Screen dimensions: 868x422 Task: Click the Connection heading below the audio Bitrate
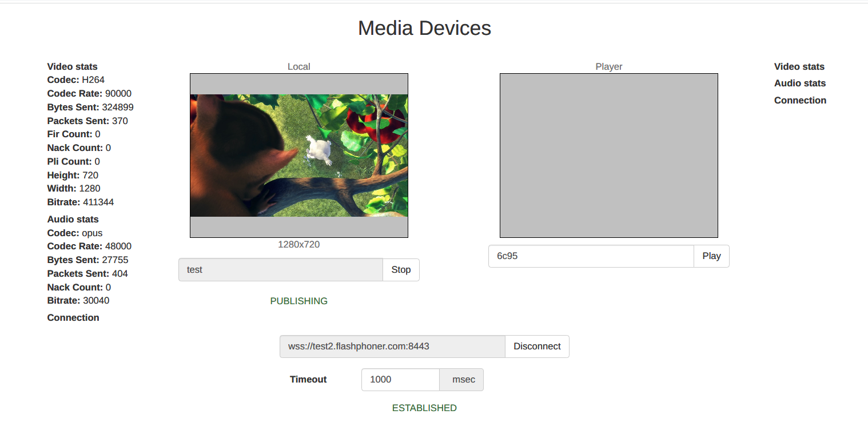(73, 317)
